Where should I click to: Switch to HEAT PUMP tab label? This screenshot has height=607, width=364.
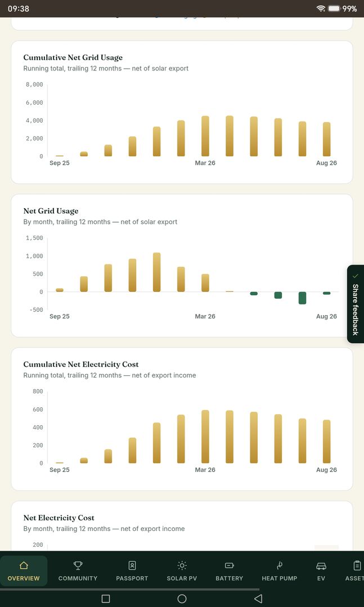pyautogui.click(x=280, y=578)
